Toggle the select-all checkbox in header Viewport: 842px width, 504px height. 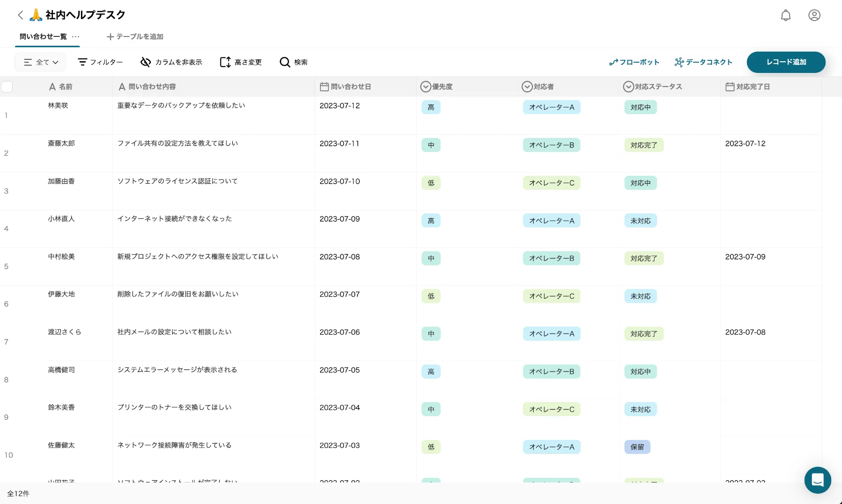point(7,86)
